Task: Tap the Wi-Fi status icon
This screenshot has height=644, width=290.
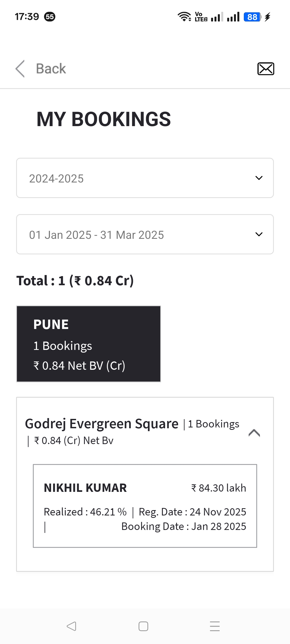Action: pos(184,17)
